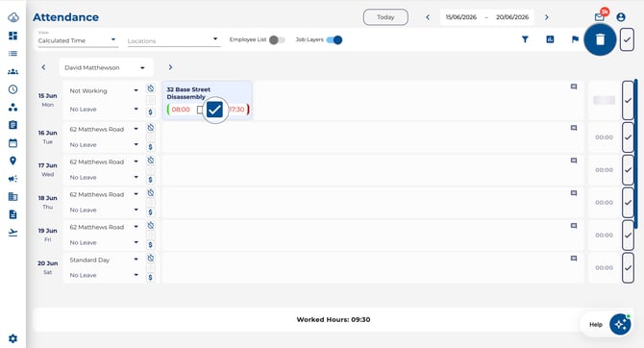Viewport: 644px width, 348px height.
Task: Open the mail notifications icon
Action: [599, 17]
